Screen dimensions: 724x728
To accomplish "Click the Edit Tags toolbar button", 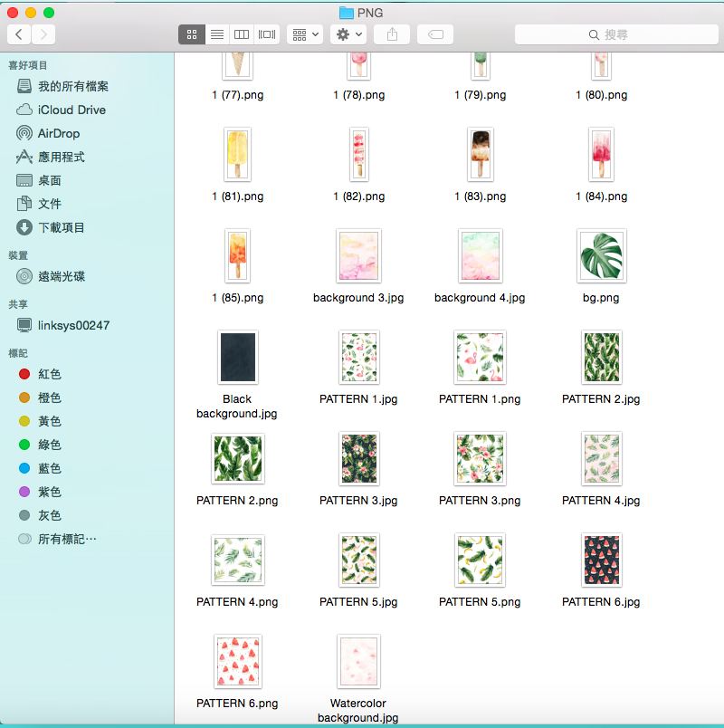I will pyautogui.click(x=435, y=34).
